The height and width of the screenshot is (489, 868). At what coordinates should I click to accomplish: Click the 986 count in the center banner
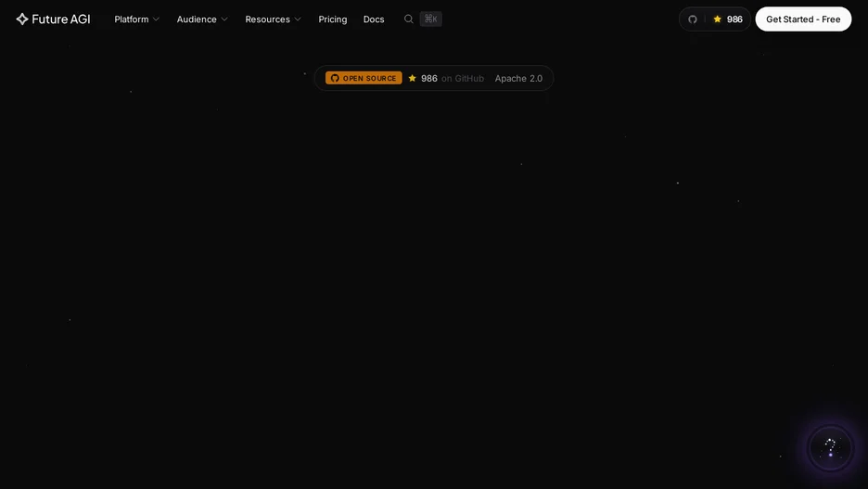[x=429, y=79]
